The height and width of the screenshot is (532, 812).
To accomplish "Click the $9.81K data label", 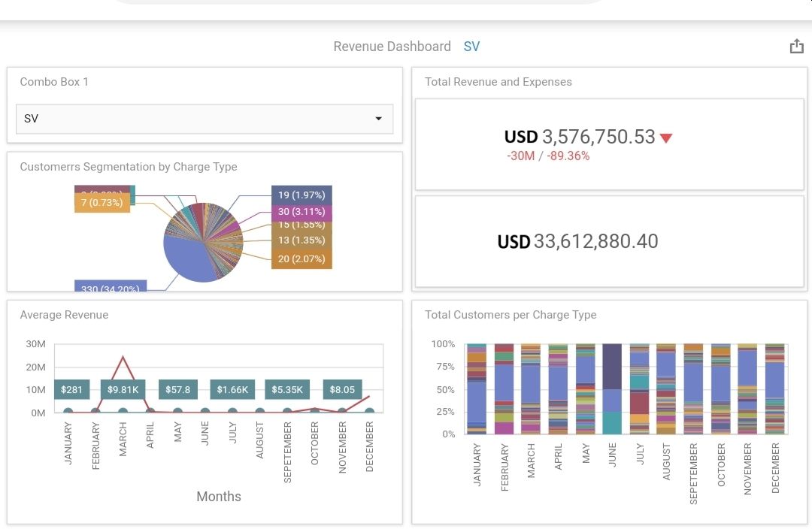I will pos(123,389).
